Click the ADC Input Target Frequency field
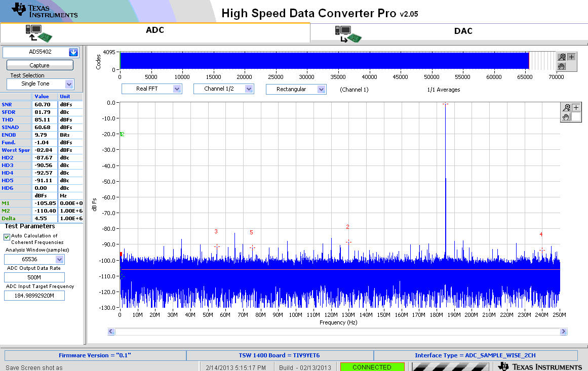Image resolution: width=588 pixels, height=371 pixels. click(x=34, y=296)
